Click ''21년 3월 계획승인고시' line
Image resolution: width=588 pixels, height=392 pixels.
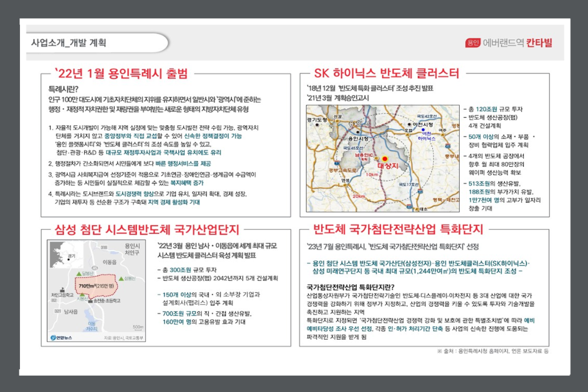point(338,98)
